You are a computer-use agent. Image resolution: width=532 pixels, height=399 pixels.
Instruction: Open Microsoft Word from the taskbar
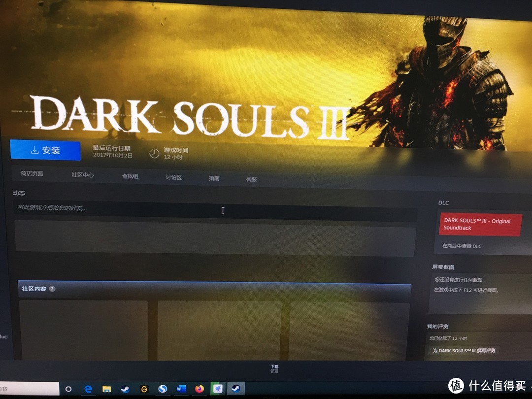click(181, 389)
